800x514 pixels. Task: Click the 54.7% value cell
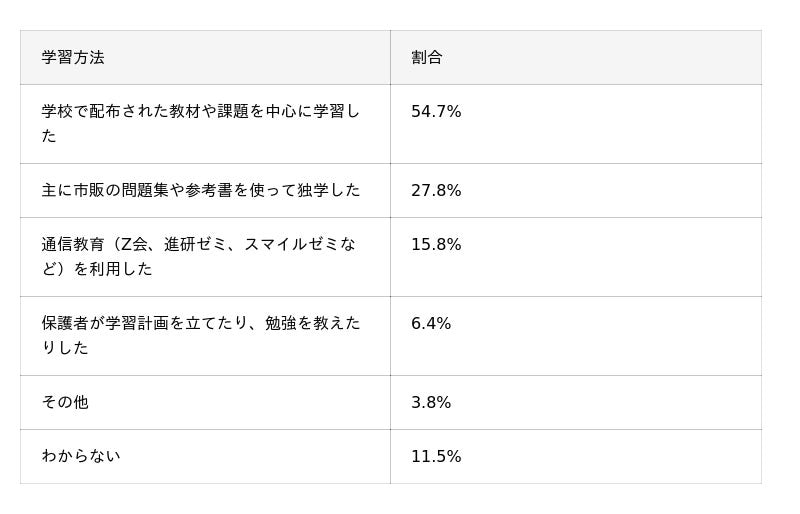tap(436, 112)
